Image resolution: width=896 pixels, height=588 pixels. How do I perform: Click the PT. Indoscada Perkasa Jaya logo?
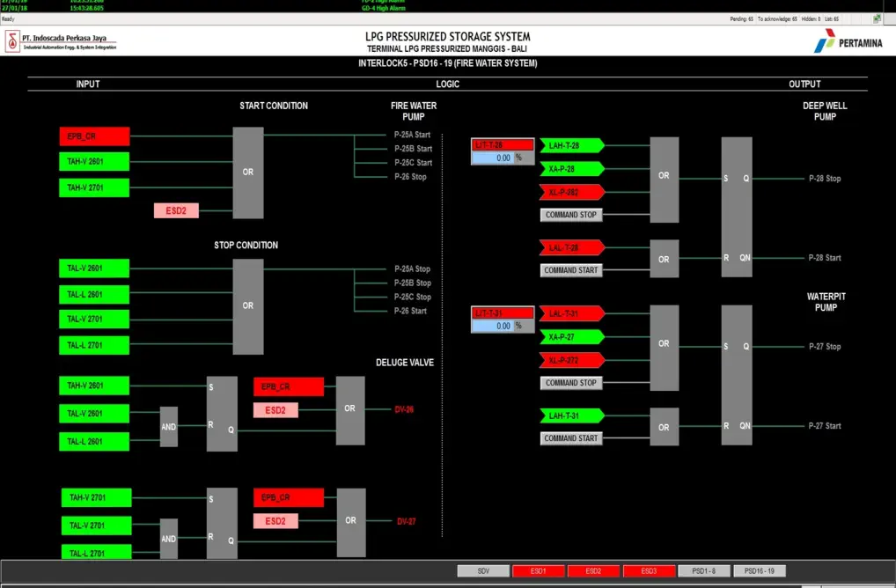point(61,41)
